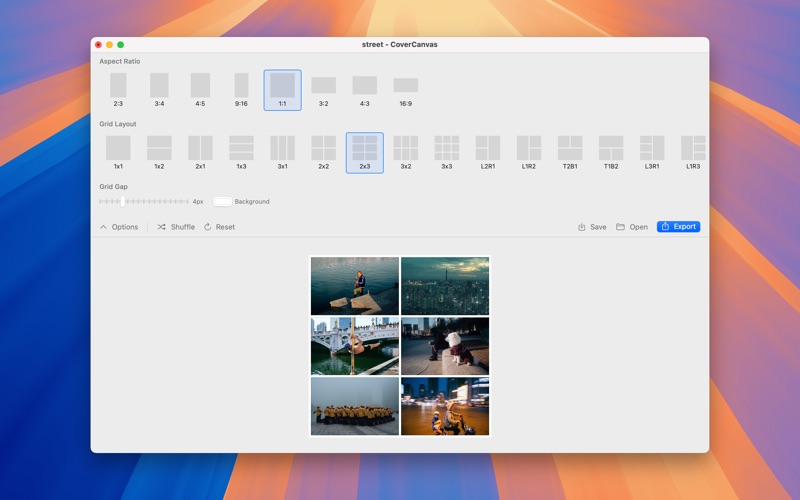This screenshot has width=800, height=500.
Task: Open the Background color swatch
Action: pos(222,202)
